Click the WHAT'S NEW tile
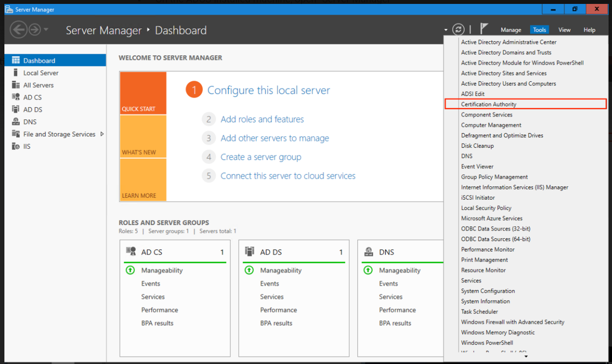The image size is (612, 364). tap(143, 136)
